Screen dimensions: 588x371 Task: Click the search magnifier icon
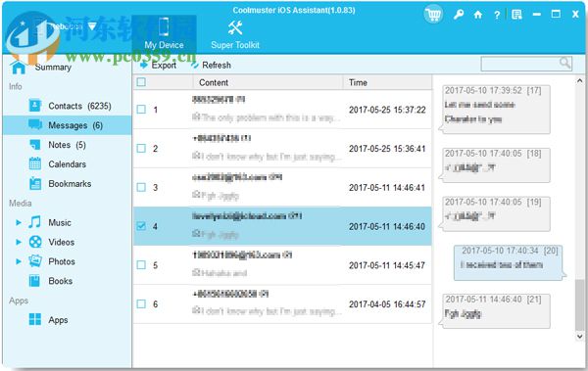(x=564, y=63)
